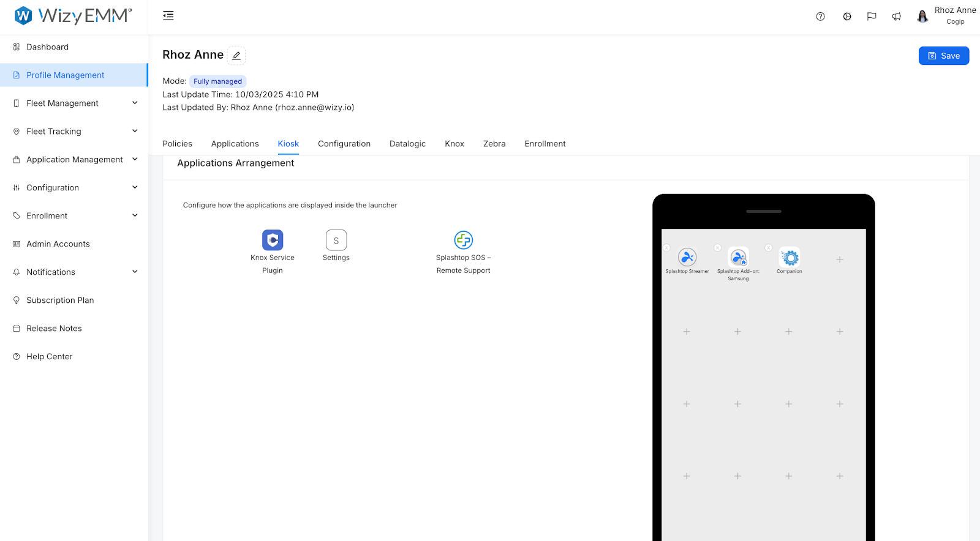The width and height of the screenshot is (980, 541).
Task: Click the Admin Accounts sidebar icon
Action: [x=17, y=244]
